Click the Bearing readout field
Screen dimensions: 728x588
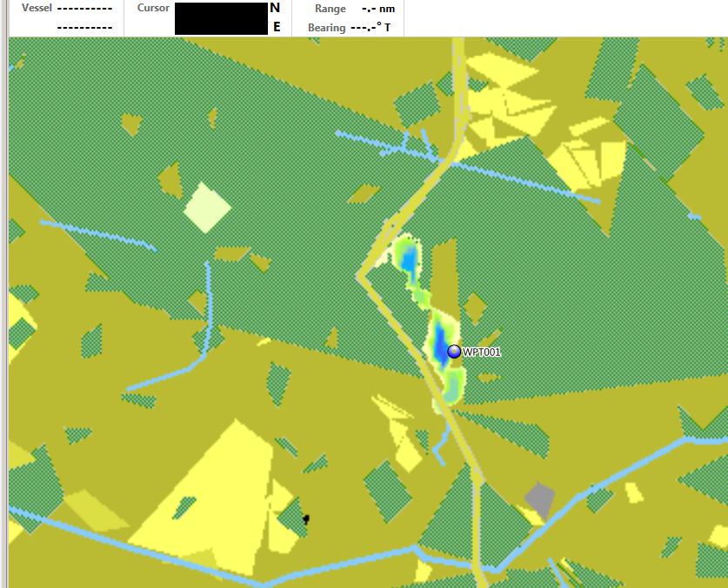(370, 28)
